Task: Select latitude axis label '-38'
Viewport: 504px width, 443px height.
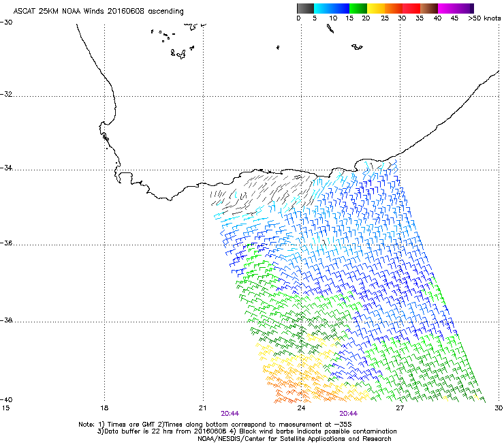Action: click(6, 320)
